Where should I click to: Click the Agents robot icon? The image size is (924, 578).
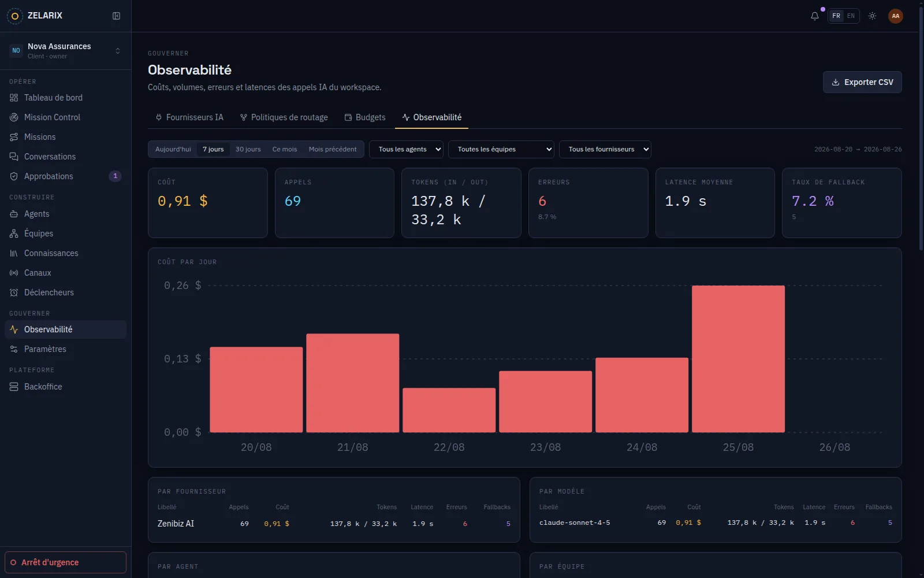[14, 214]
